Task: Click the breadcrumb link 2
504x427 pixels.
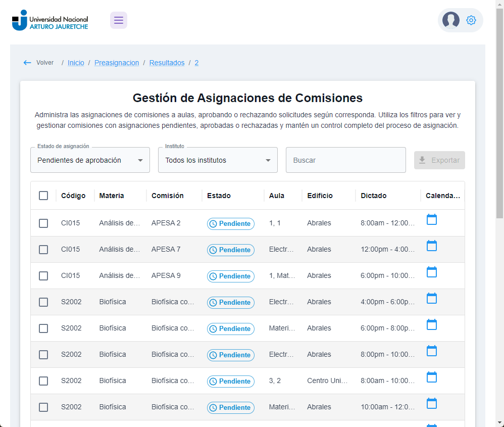Action: tap(196, 63)
